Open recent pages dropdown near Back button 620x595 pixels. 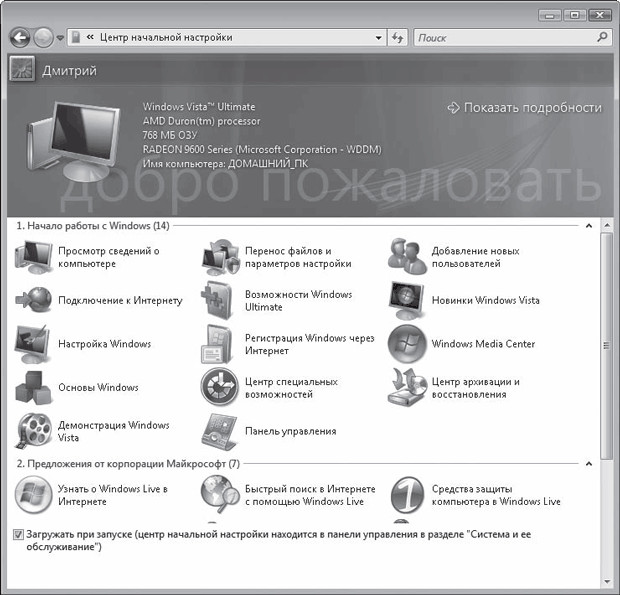pyautogui.click(x=61, y=38)
